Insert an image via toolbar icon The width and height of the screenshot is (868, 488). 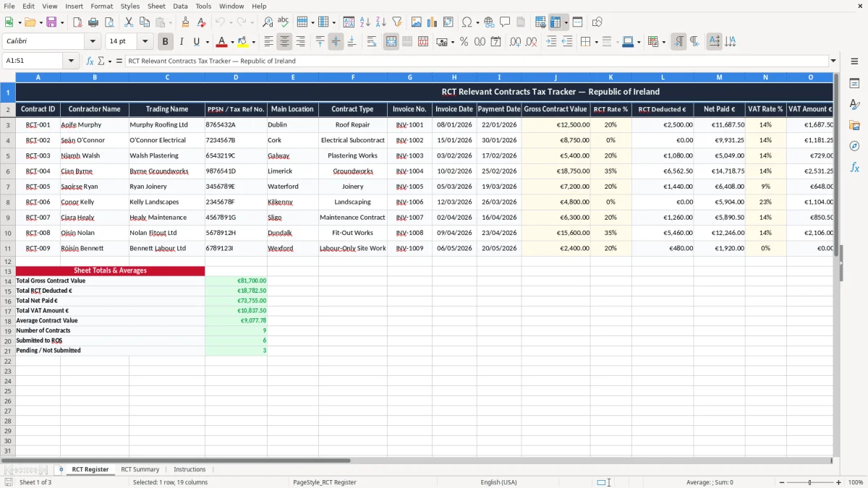[417, 22]
